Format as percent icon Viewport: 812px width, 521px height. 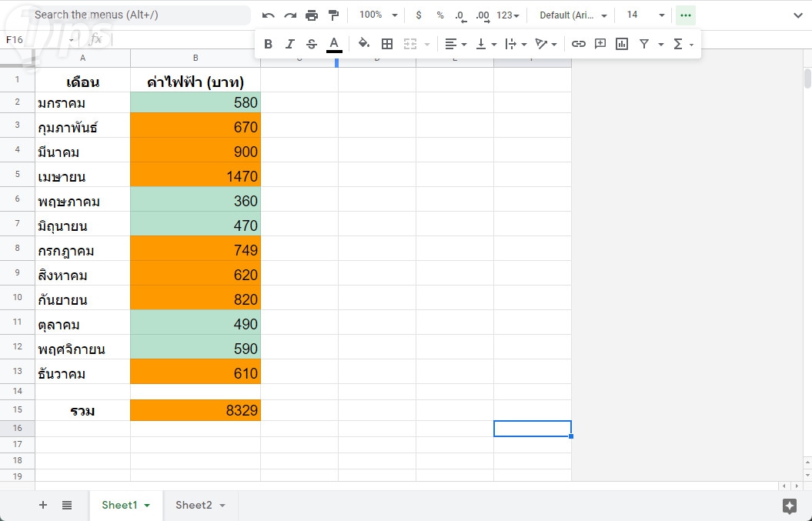click(440, 15)
